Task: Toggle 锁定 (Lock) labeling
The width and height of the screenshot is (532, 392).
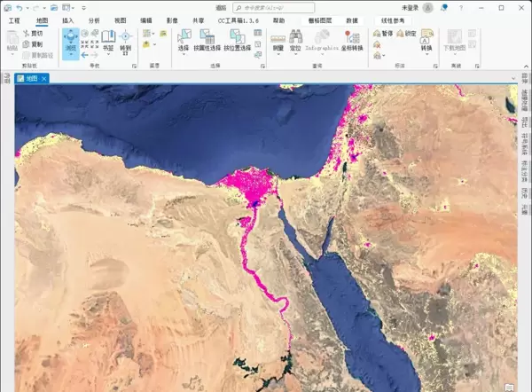Action: (404, 34)
